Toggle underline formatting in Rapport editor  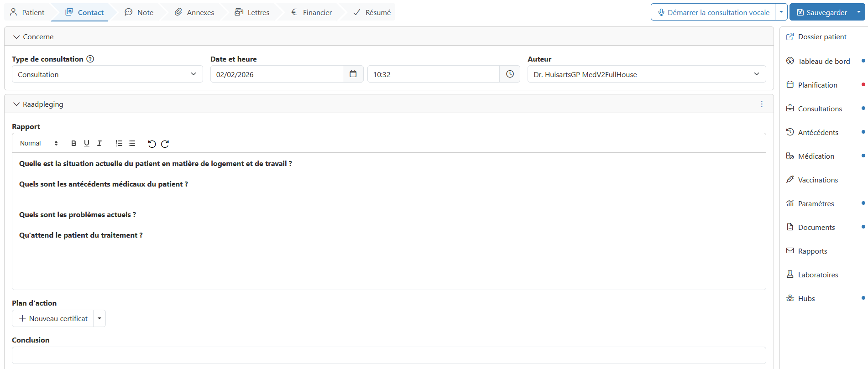87,143
